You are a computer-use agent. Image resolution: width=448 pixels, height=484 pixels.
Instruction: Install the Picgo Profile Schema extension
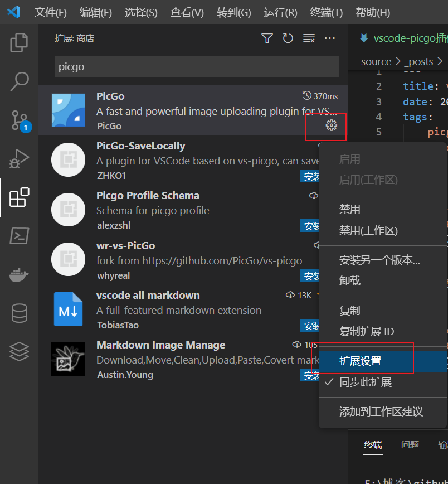[310, 226]
